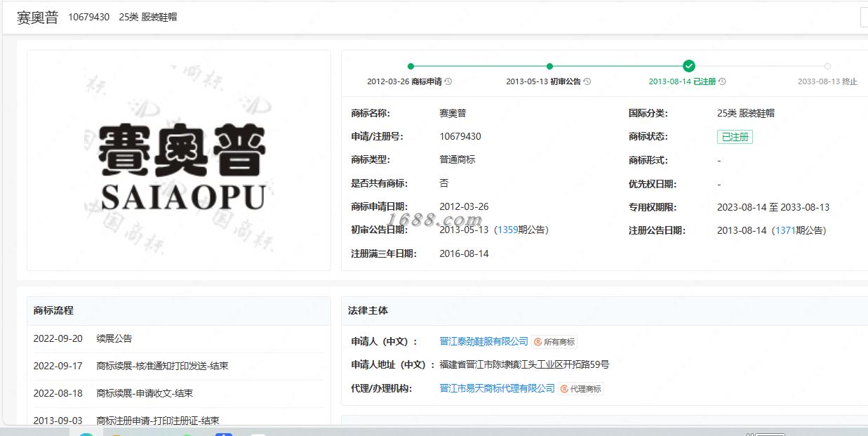Click the history icon beside 已注册
The image size is (868, 436).
click(x=722, y=81)
